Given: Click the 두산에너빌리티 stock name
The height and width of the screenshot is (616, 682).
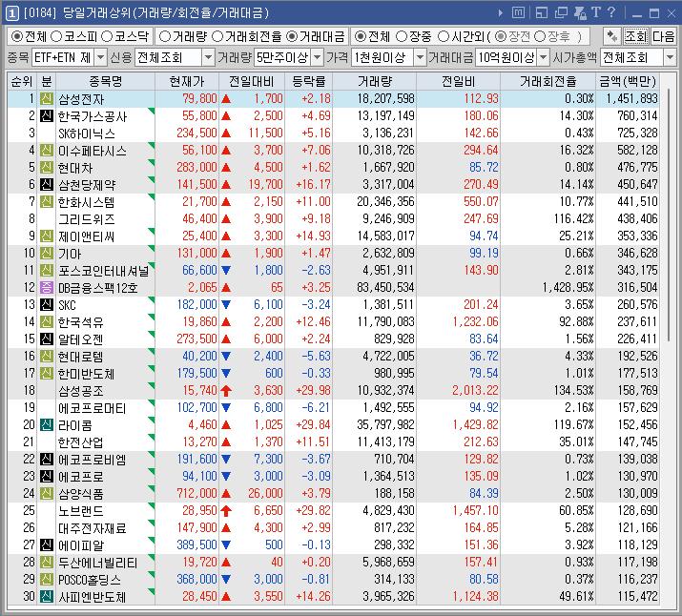Looking at the screenshot, I should (97, 562).
